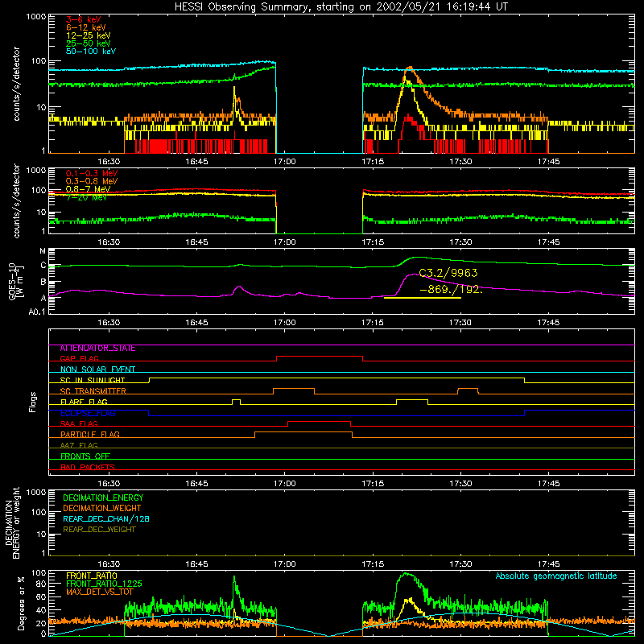
Task: Click the -869./192. position annotation
Action: 451,290
